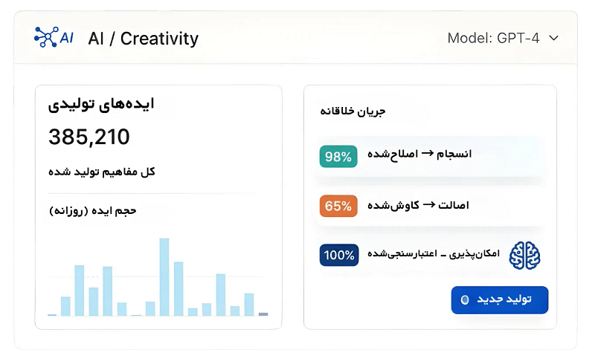595x364 pixels.
Task: Click the حجم ایده (روزانه) chart label
Action: pyautogui.click(x=93, y=211)
